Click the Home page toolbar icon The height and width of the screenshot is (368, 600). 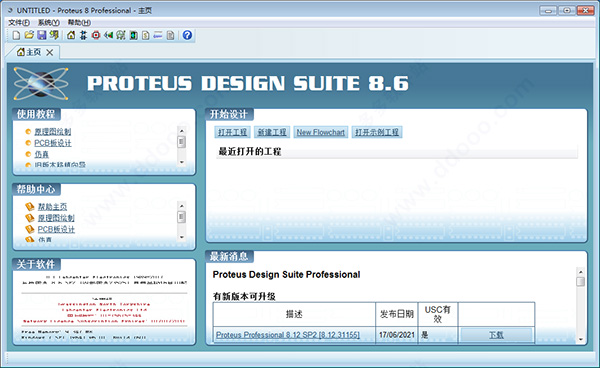(71, 35)
